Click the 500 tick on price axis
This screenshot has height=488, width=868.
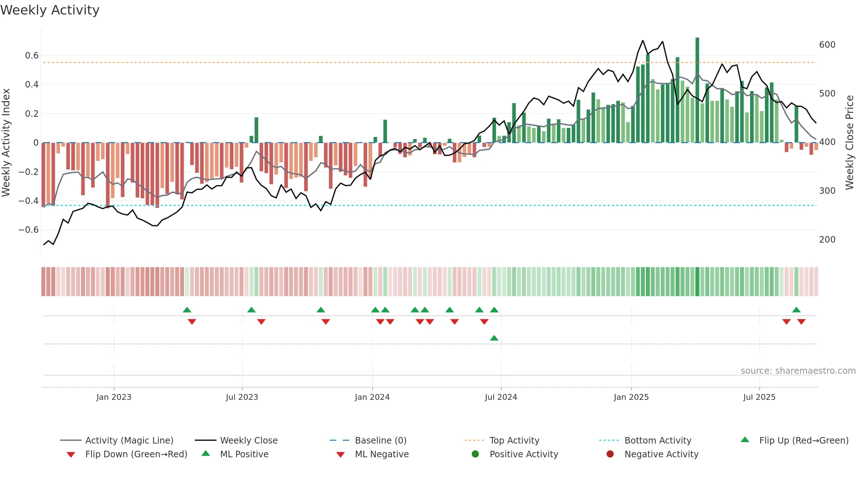(827, 93)
